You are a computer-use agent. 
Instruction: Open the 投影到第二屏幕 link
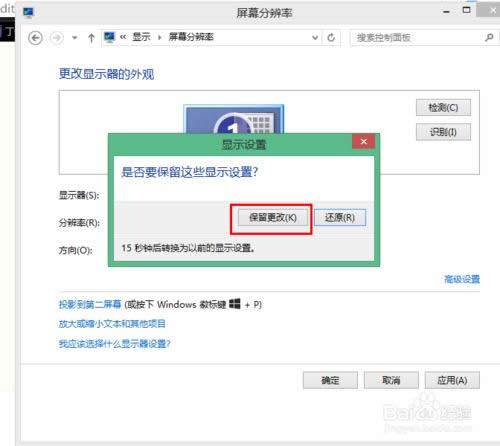(90, 304)
